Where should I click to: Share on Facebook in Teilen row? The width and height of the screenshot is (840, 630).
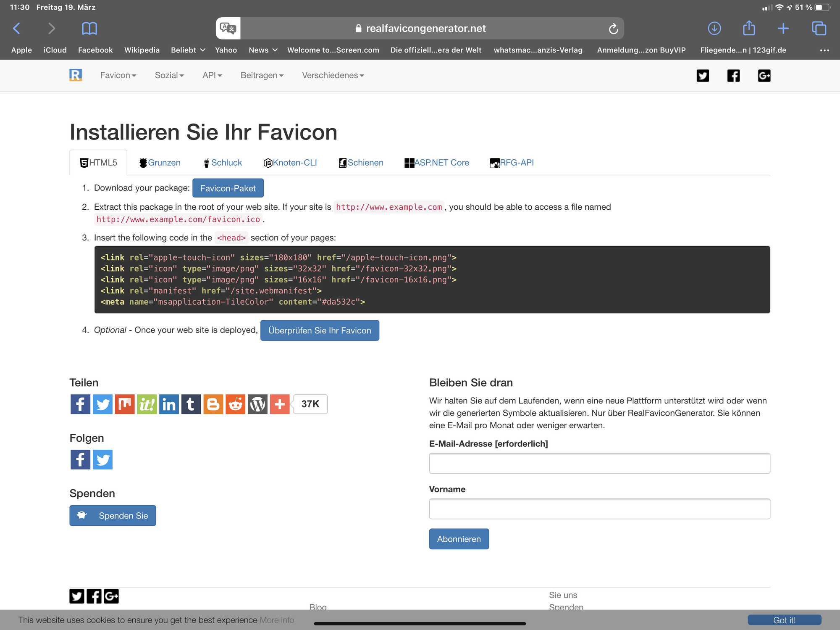tap(80, 404)
